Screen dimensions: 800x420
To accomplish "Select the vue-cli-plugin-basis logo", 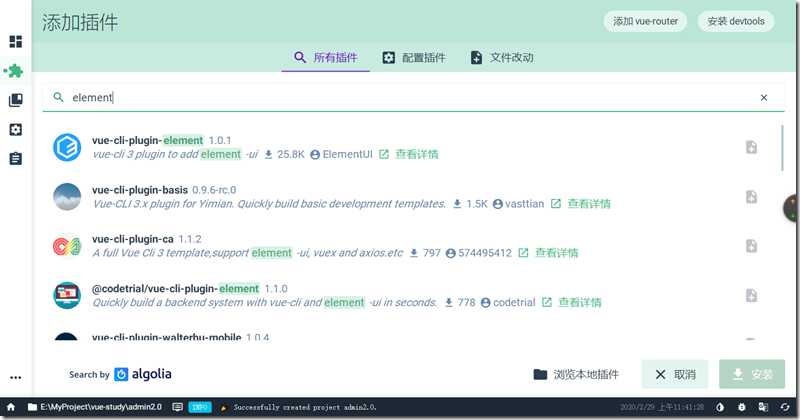I will [67, 197].
